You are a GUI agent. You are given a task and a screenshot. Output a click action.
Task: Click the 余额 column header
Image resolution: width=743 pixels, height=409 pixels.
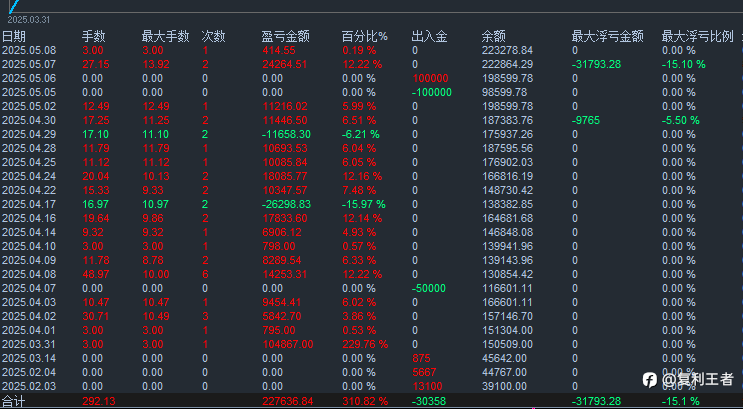[x=493, y=36]
